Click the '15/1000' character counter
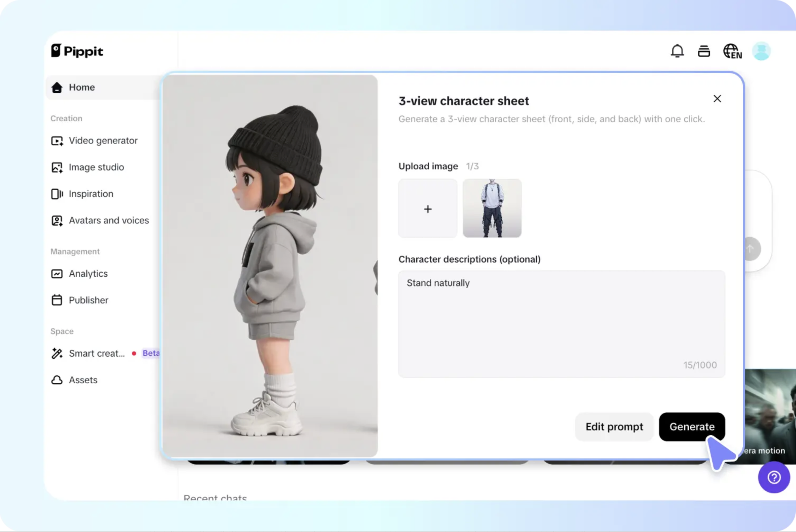This screenshot has height=532, width=796. [x=700, y=365]
